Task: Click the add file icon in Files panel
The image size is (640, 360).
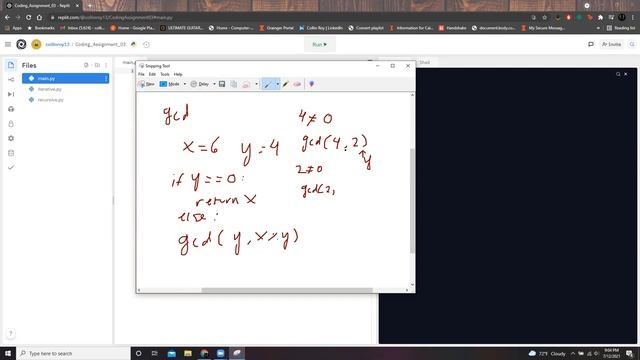Action: click(86, 65)
